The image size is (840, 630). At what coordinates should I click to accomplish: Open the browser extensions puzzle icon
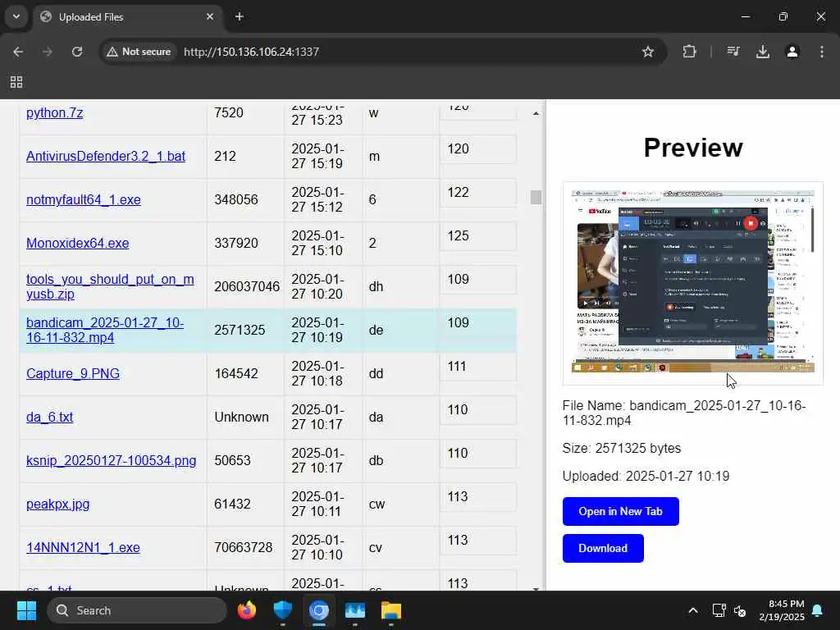click(x=689, y=52)
